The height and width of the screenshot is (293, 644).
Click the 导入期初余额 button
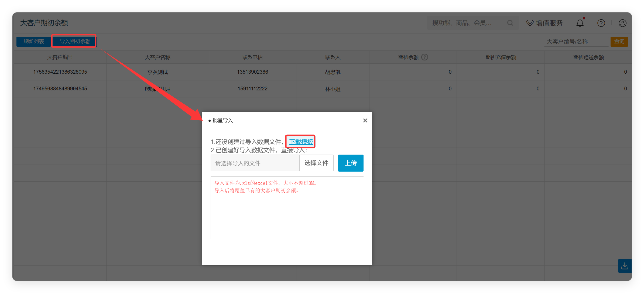point(75,42)
